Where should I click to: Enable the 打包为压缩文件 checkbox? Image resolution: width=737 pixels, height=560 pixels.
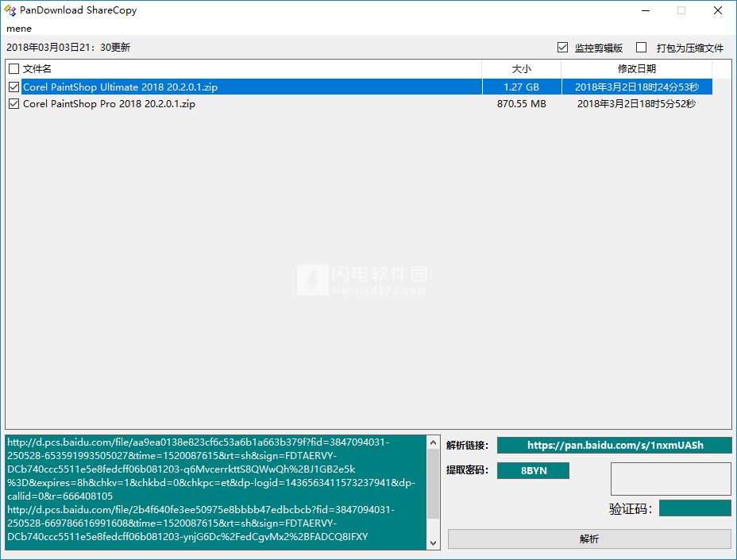(x=641, y=48)
